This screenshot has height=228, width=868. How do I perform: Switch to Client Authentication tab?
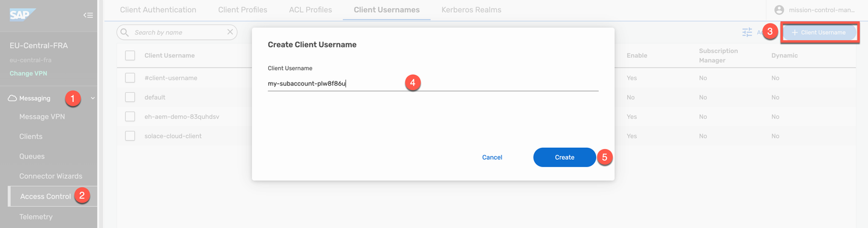158,10
